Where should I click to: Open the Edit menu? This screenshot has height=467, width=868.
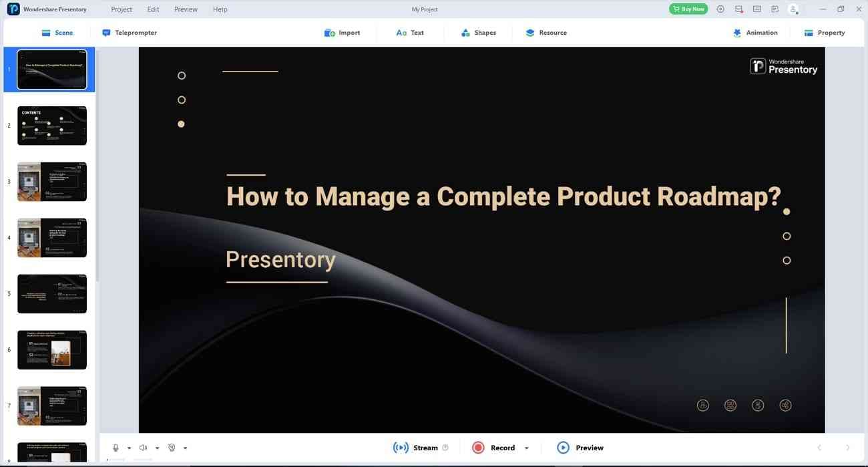point(153,9)
